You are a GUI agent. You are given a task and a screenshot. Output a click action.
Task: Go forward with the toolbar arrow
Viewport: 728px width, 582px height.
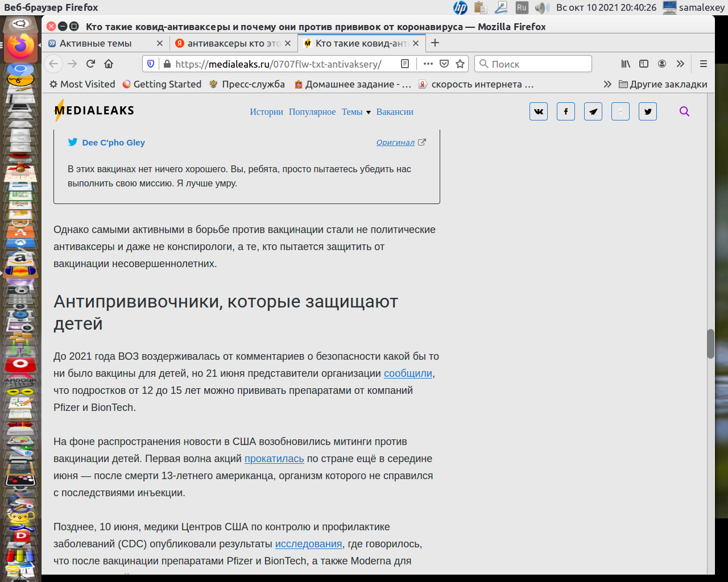[72, 64]
